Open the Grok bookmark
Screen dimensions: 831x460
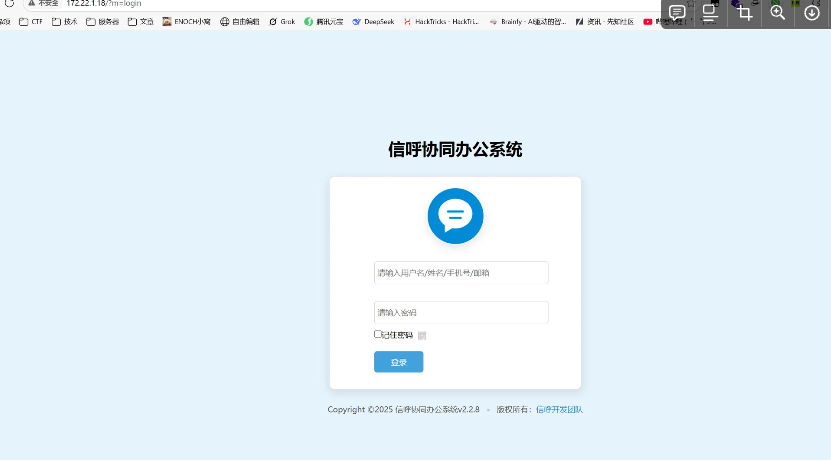(x=282, y=22)
